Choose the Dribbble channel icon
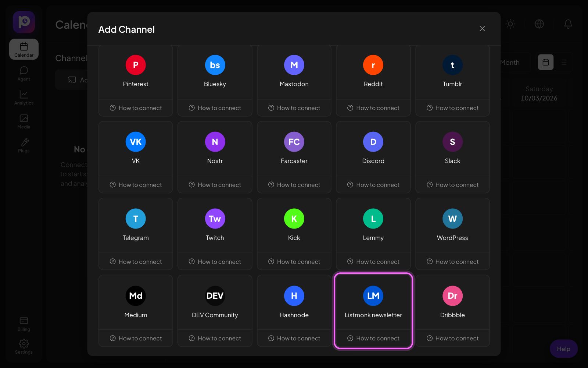This screenshot has width=588, height=368. click(x=452, y=296)
